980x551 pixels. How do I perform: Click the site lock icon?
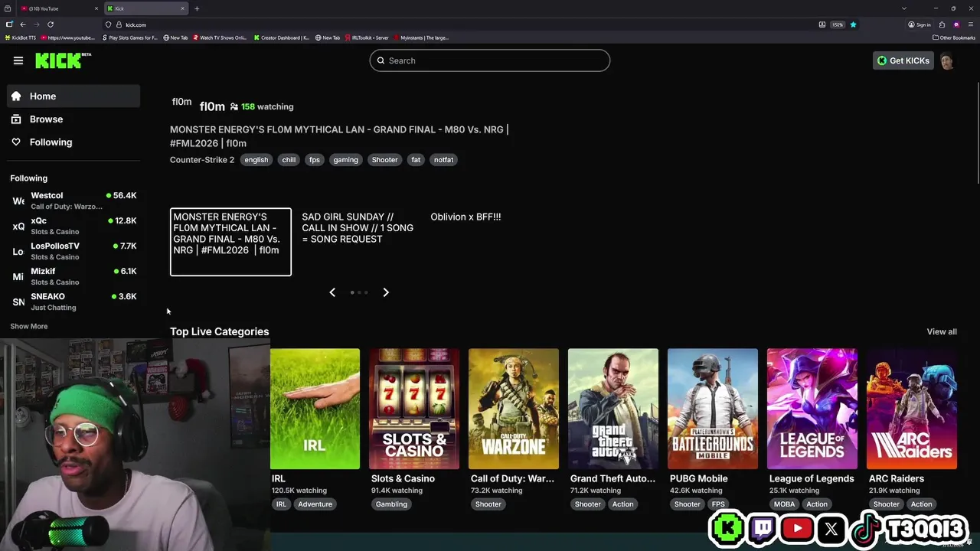(119, 24)
